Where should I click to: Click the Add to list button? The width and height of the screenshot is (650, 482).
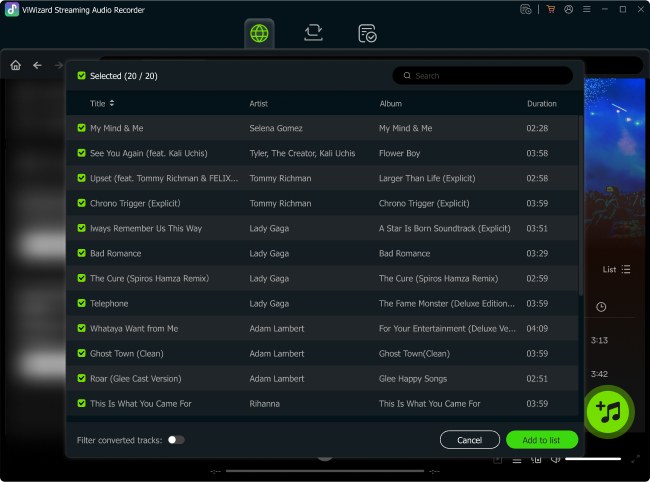[542, 440]
